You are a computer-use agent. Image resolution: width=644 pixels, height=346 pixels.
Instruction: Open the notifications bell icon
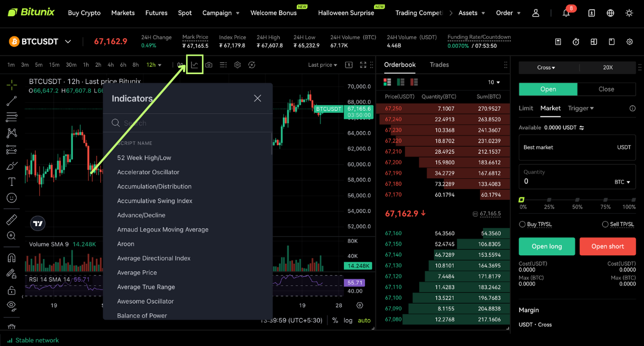click(x=566, y=12)
